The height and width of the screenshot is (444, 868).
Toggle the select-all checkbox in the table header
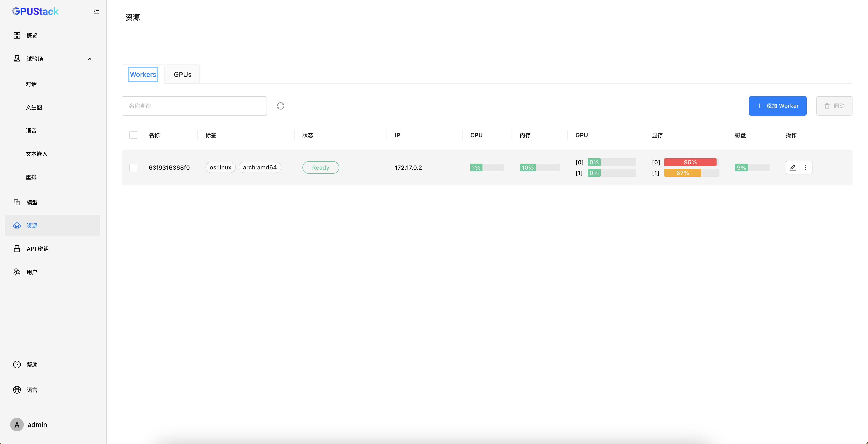click(x=133, y=135)
